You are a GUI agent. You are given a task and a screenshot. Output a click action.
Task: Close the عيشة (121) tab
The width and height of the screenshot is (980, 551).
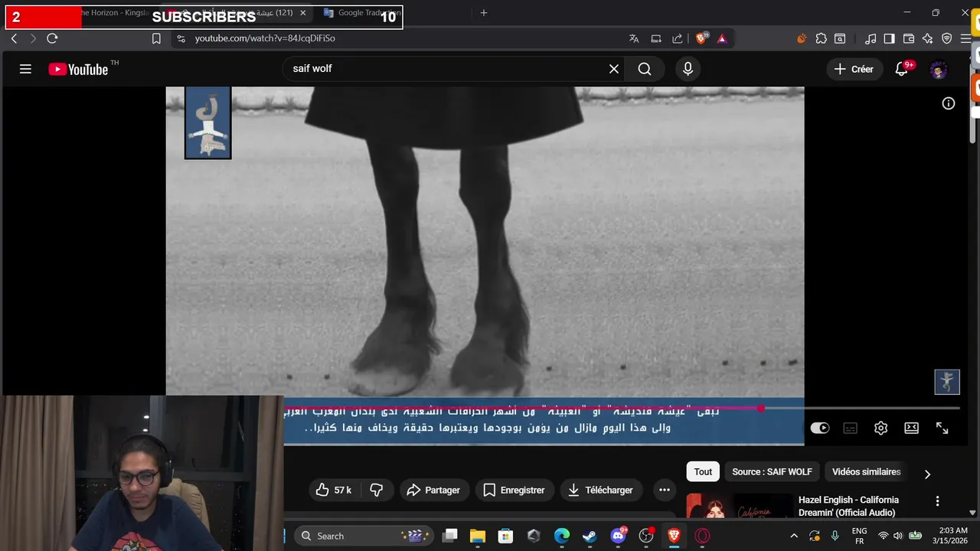pos(303,13)
